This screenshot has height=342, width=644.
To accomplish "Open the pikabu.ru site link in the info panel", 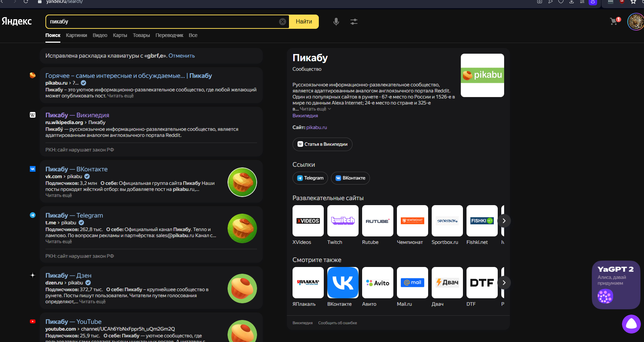I will pyautogui.click(x=317, y=127).
